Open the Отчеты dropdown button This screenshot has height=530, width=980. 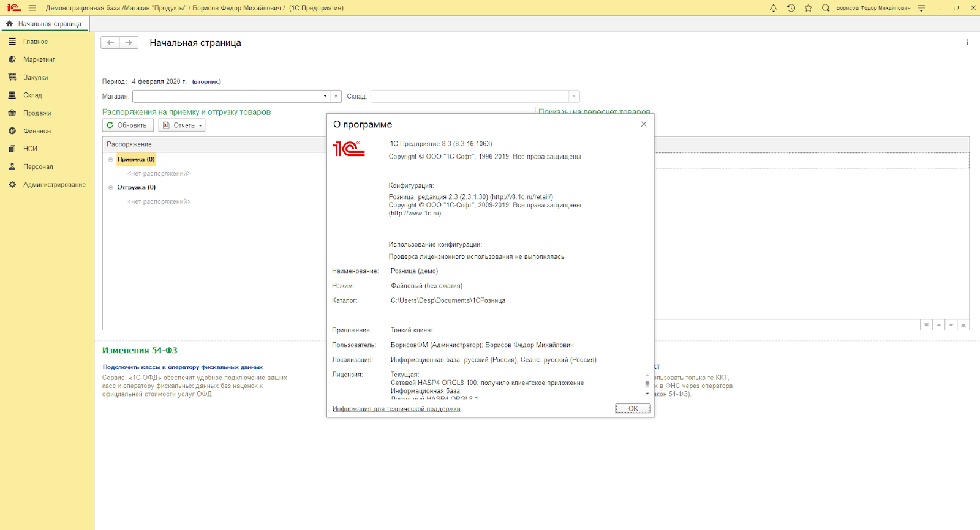coord(182,125)
